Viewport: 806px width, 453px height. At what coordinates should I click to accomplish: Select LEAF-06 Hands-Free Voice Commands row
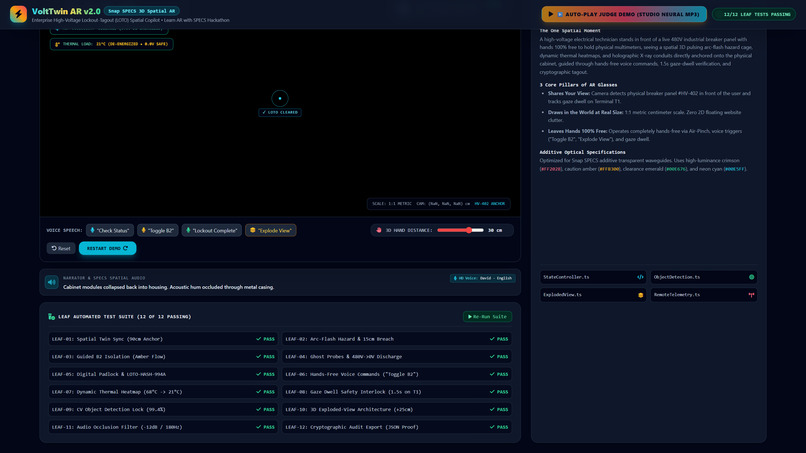[x=396, y=374]
